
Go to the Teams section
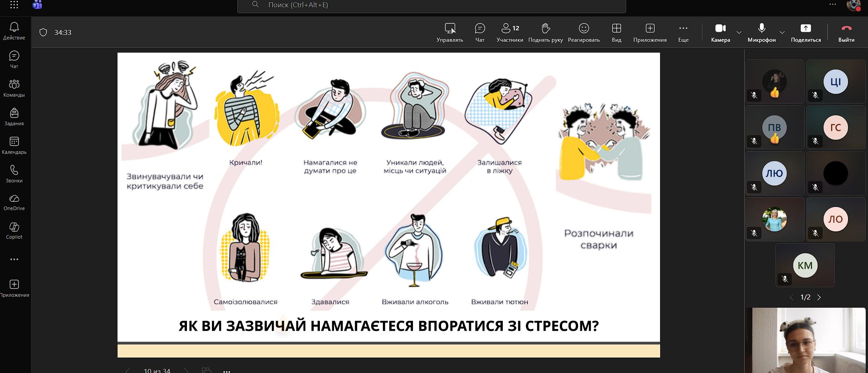click(x=14, y=88)
